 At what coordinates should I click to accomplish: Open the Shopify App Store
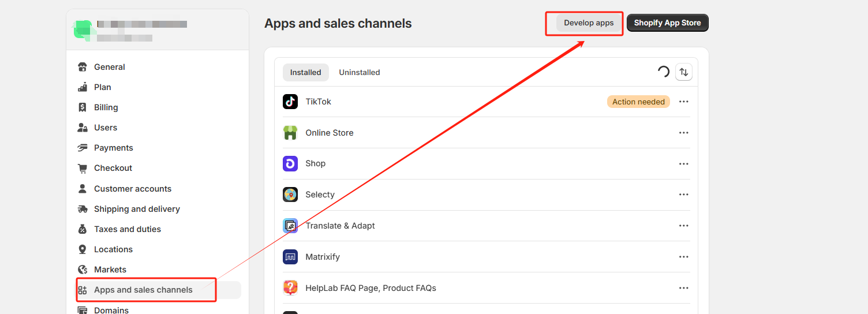pyautogui.click(x=667, y=23)
